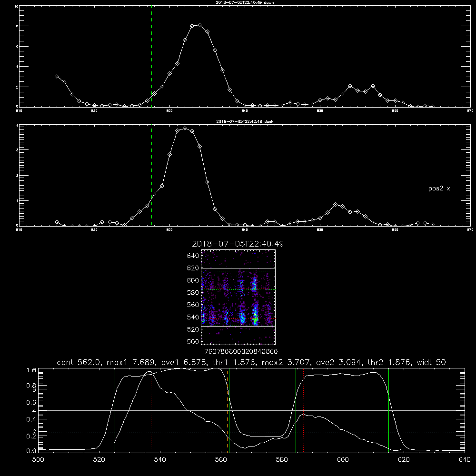The width and height of the screenshot is (476, 476).
Task: Click y-axis label 620 beside spectral image
Action: click(x=193, y=268)
